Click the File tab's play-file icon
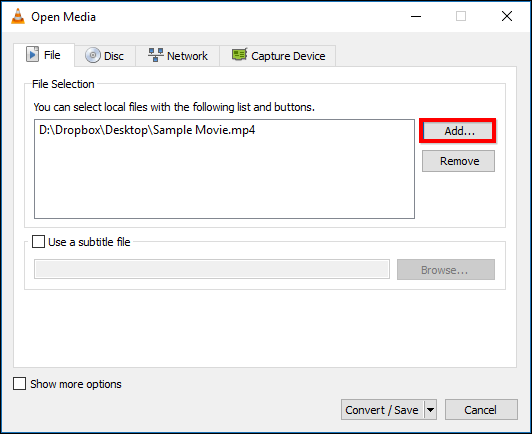Viewport: 532px width, 434px height. point(33,55)
